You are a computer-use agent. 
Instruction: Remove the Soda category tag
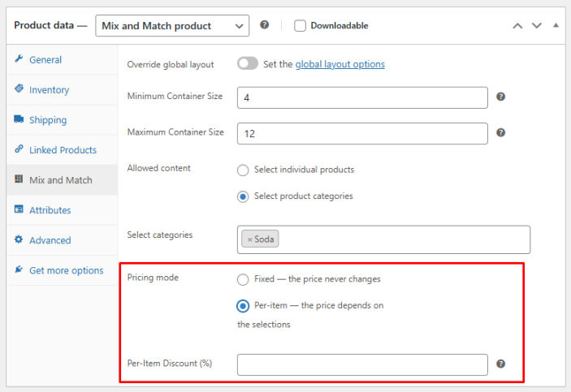pyautogui.click(x=249, y=239)
